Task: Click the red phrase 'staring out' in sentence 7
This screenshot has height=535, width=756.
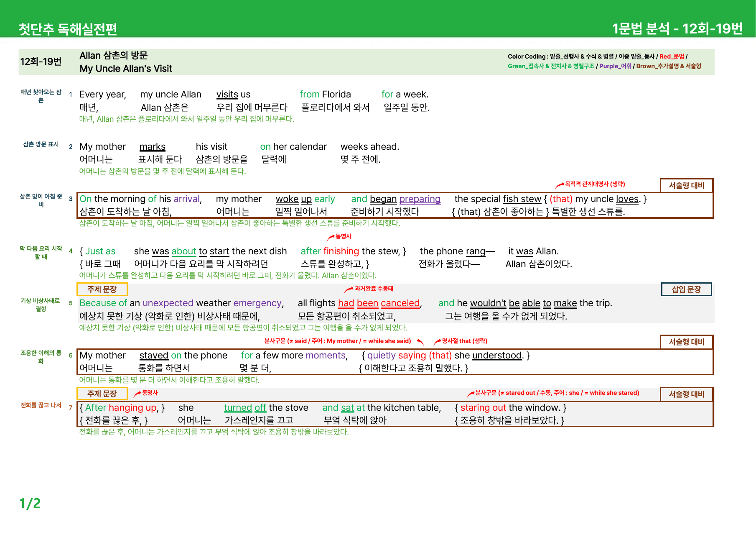Action: (483, 407)
